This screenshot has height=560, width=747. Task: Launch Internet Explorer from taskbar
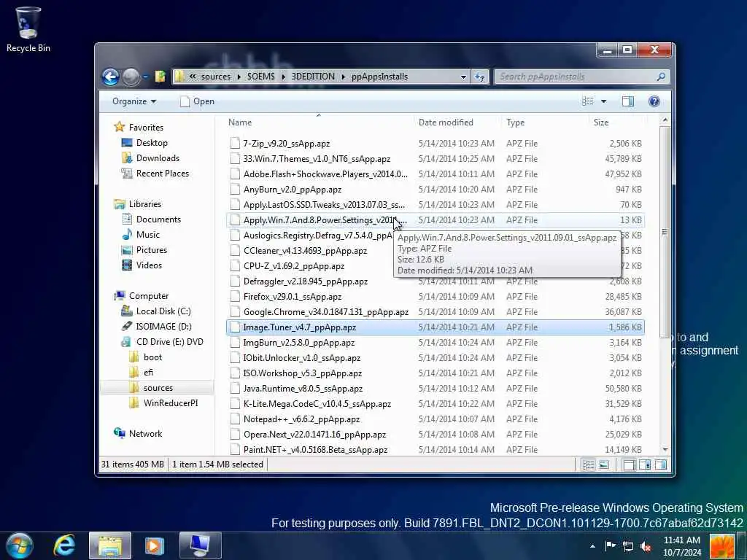pos(64,545)
